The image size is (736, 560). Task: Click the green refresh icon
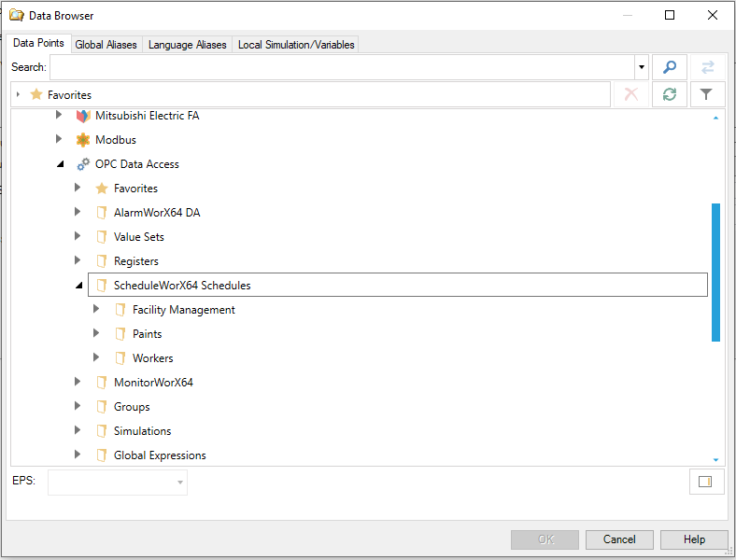tap(669, 94)
